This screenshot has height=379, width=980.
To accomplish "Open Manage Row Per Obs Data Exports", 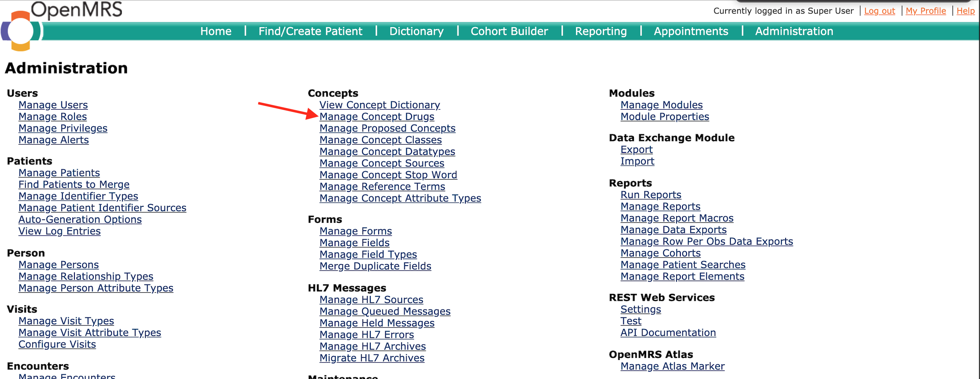I will point(707,241).
